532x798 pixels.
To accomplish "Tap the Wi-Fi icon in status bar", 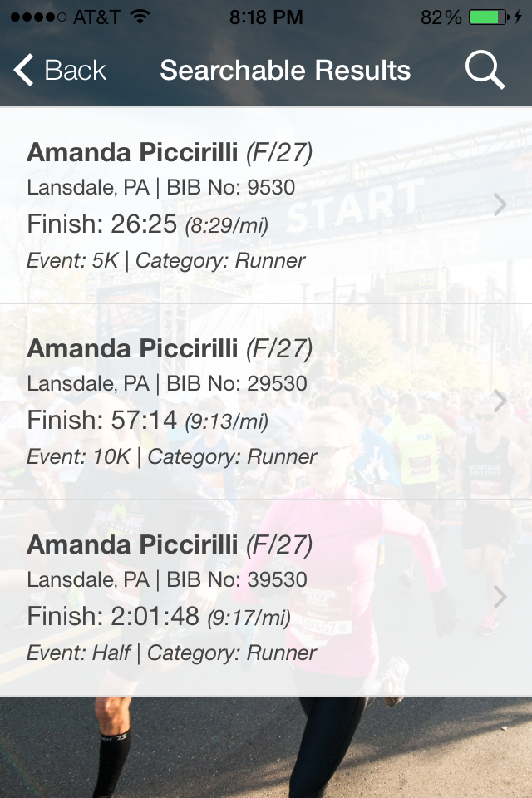I will (x=140, y=17).
